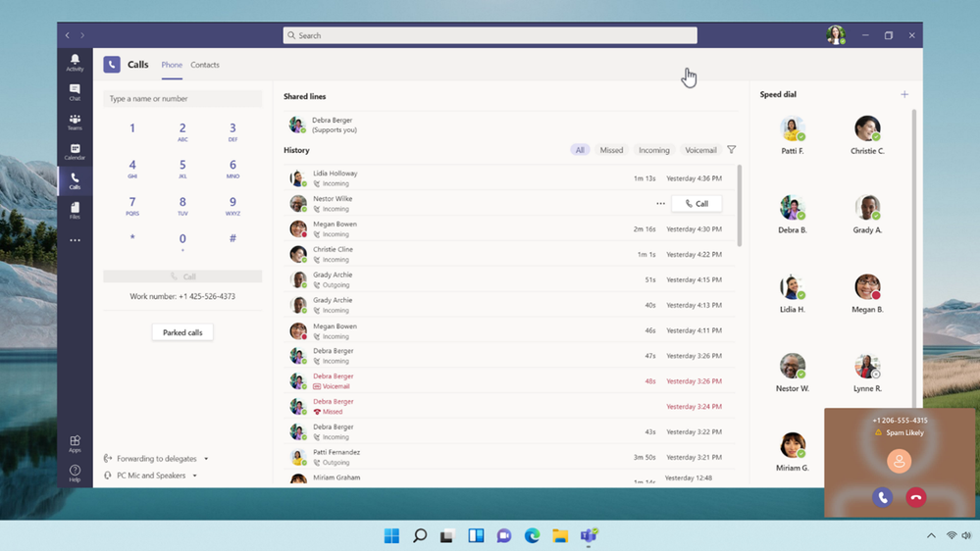The width and height of the screenshot is (980, 551).
Task: Select Patti F. speed dial contact
Action: click(792, 135)
